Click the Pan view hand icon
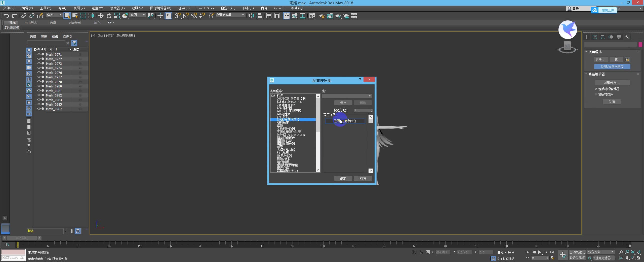The image size is (644, 262). tap(627, 258)
